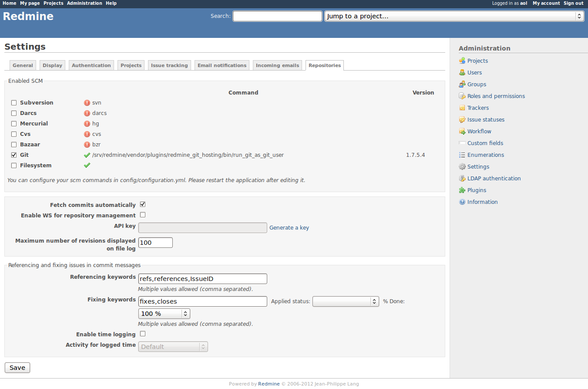Enable the Cvs SCM checkbox
This screenshot has width=588, height=389.
(x=14, y=134)
